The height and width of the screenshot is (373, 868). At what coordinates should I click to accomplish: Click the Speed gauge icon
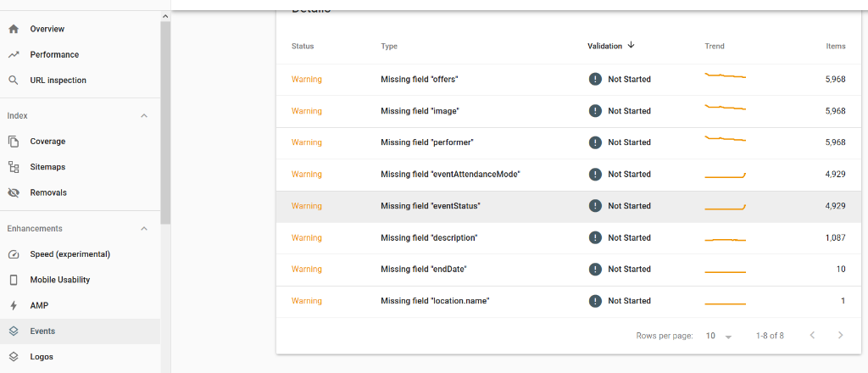[14, 254]
